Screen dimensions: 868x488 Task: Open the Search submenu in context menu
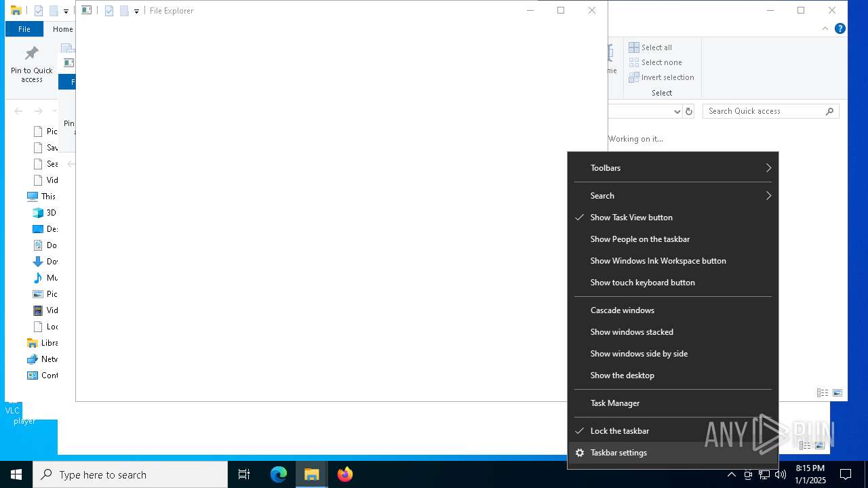673,196
